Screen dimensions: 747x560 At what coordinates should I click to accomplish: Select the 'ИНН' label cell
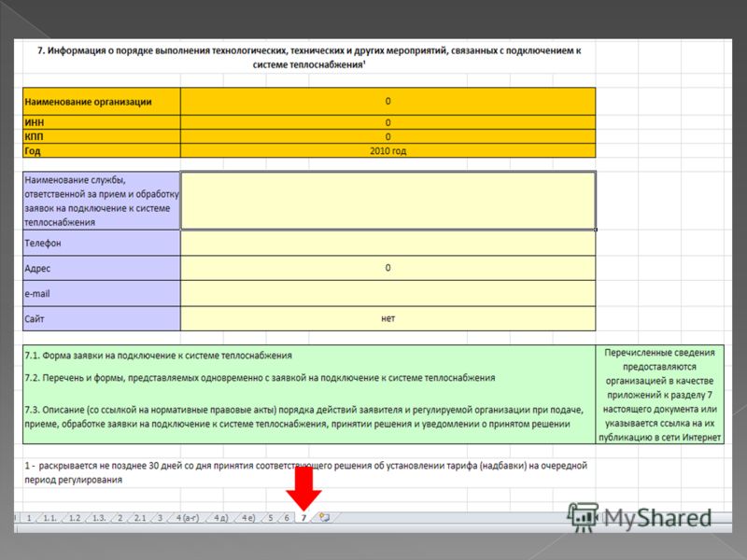102,122
